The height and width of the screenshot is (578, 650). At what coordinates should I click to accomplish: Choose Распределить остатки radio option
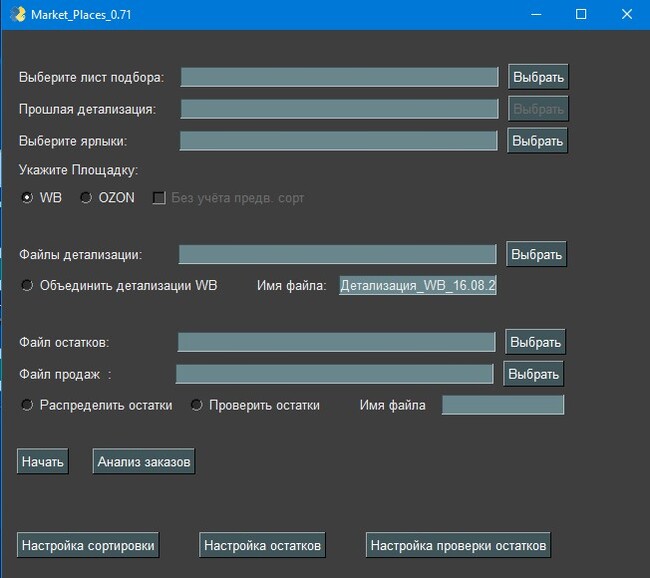point(28,405)
